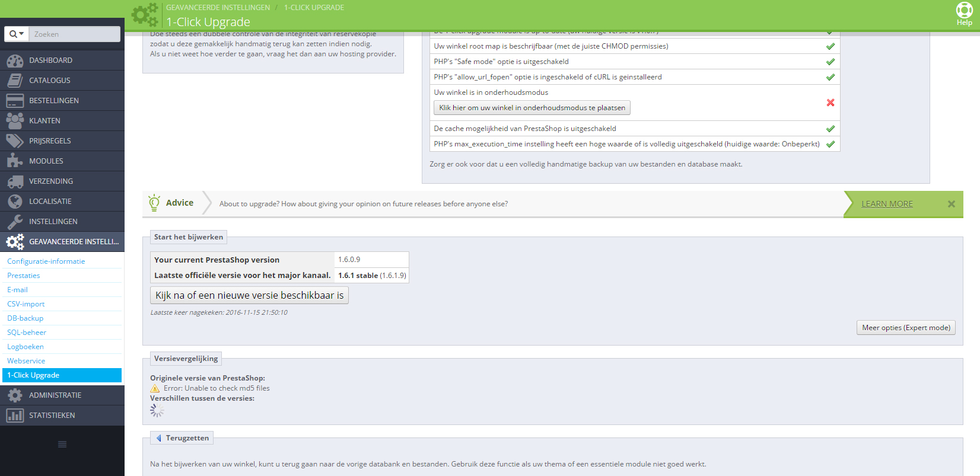Select CSV-import in the submenu
Screen dimensions: 980x476
tap(26, 304)
